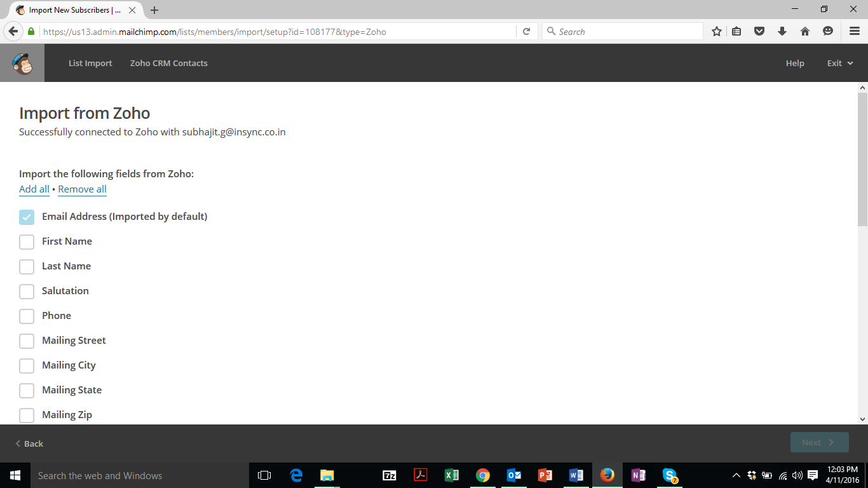868x488 pixels.
Task: Show hidden system tray icons chevron
Action: 736,475
